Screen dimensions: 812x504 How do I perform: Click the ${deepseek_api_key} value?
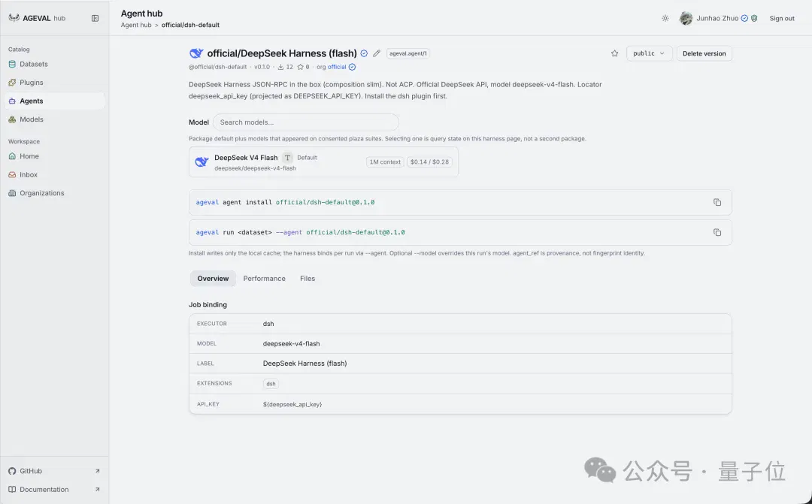292,404
